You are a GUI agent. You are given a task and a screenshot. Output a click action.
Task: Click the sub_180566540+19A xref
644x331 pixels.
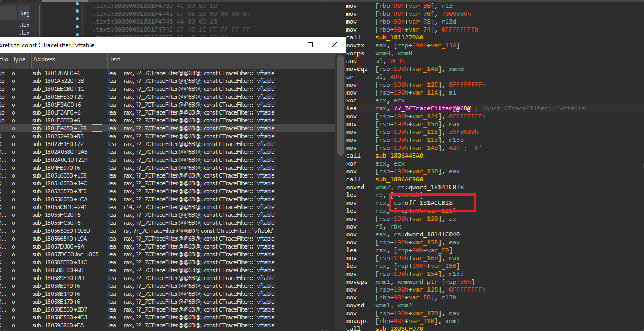(x=168, y=239)
